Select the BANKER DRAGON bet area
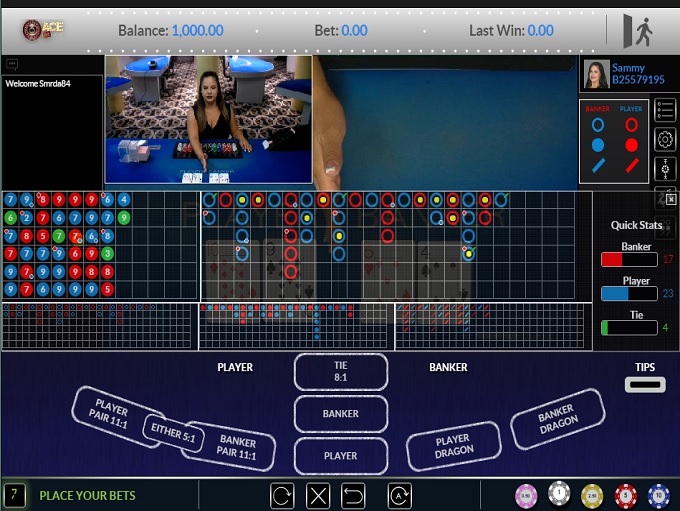 (x=556, y=418)
